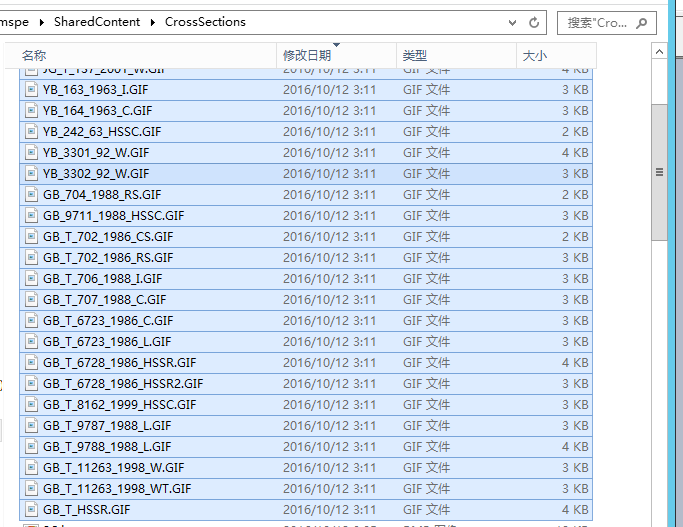Click the GB_T_6723_1986_C.GIF file icon
This screenshot has width=683, height=527.
pyautogui.click(x=31, y=321)
